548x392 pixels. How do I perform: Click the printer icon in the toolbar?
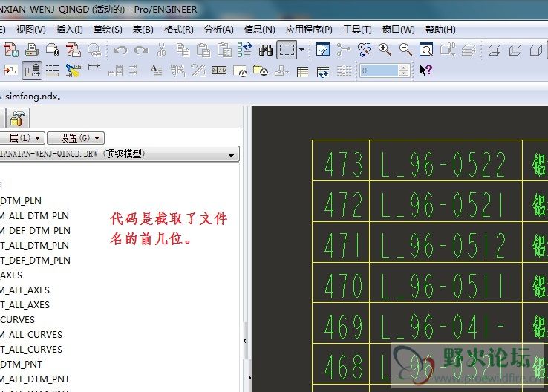pos(32,50)
